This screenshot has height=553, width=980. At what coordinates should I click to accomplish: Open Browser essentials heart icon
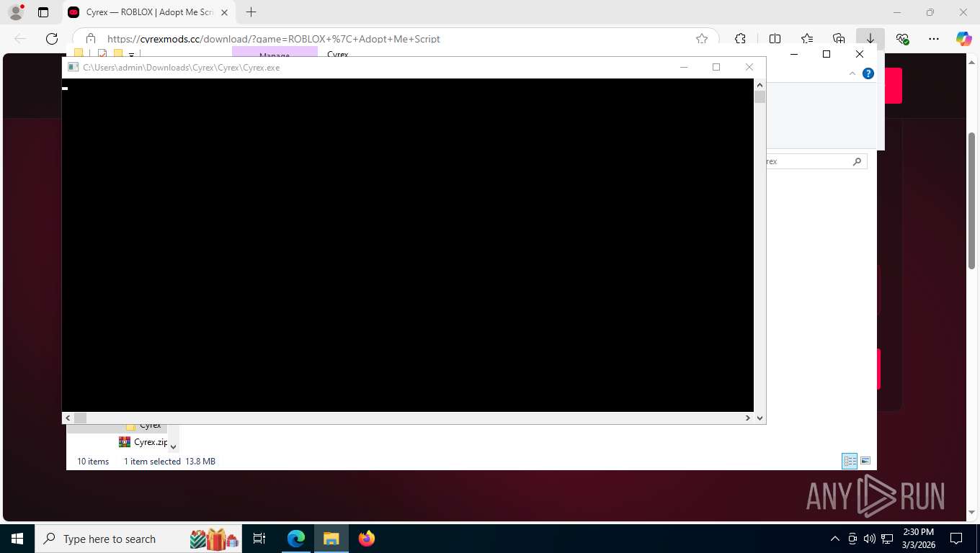902,39
